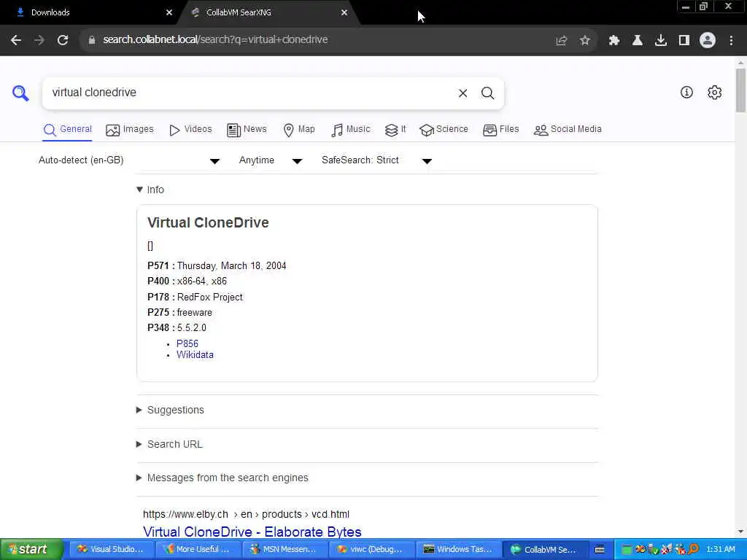
Task: Expand the Search URL section
Action: tap(169, 444)
